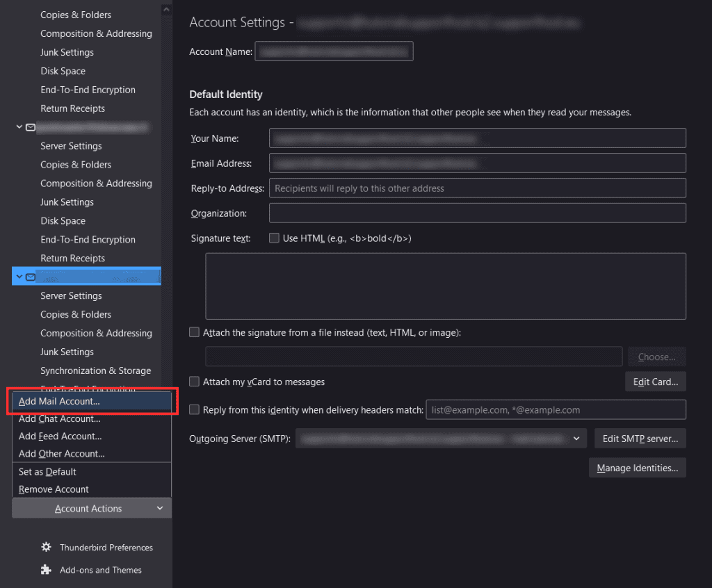Click the Add-ons and Themes puzzle icon

[46, 569]
